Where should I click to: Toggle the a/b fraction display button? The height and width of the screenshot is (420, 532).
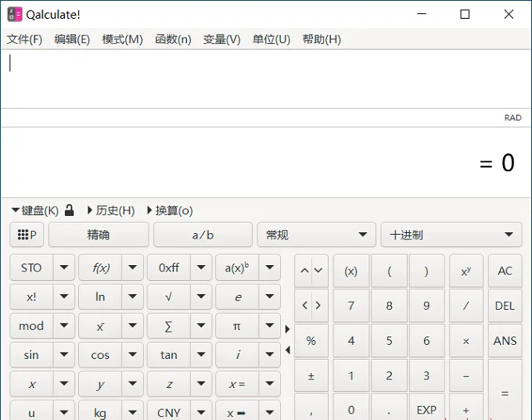point(203,235)
